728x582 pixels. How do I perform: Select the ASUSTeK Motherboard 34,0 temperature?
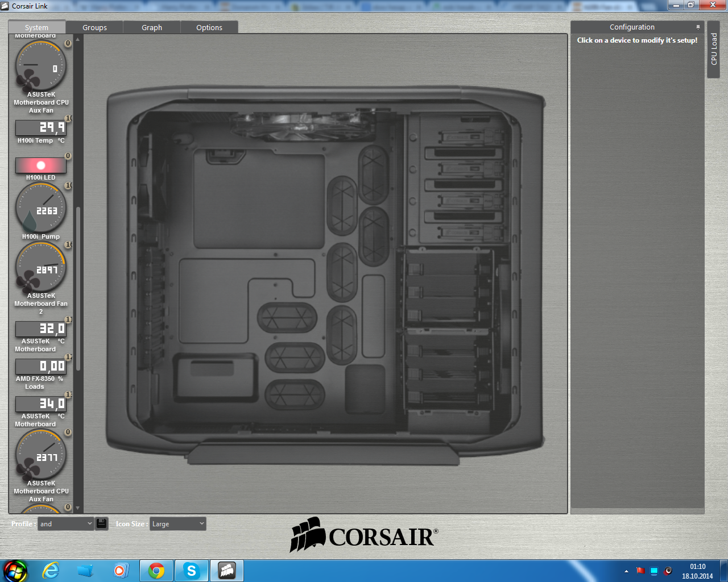[40, 404]
